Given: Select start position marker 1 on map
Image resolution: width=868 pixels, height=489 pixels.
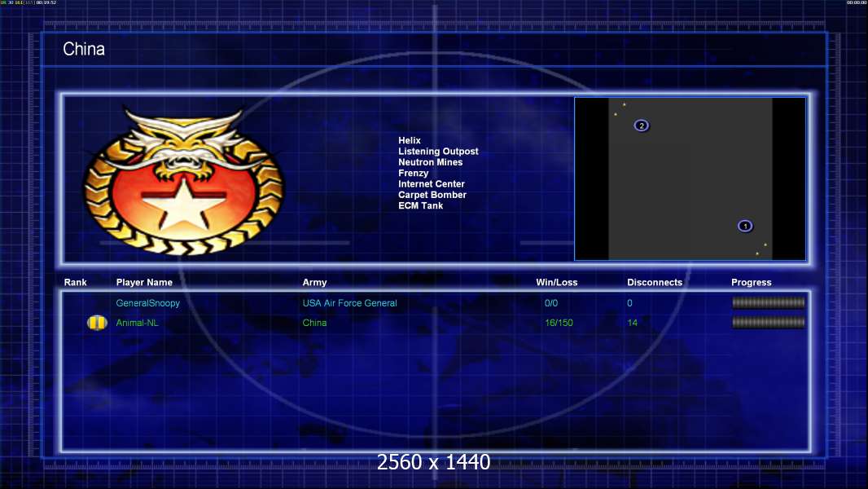Looking at the screenshot, I should pyautogui.click(x=745, y=226).
